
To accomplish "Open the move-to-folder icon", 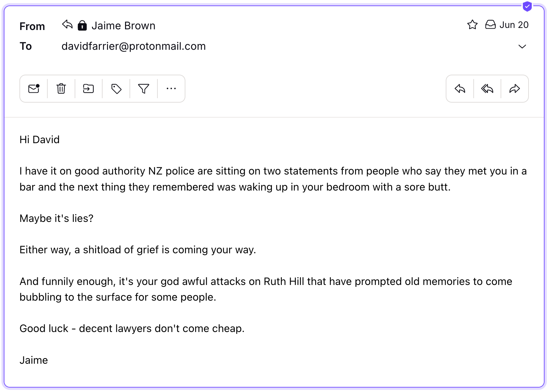I will point(89,89).
